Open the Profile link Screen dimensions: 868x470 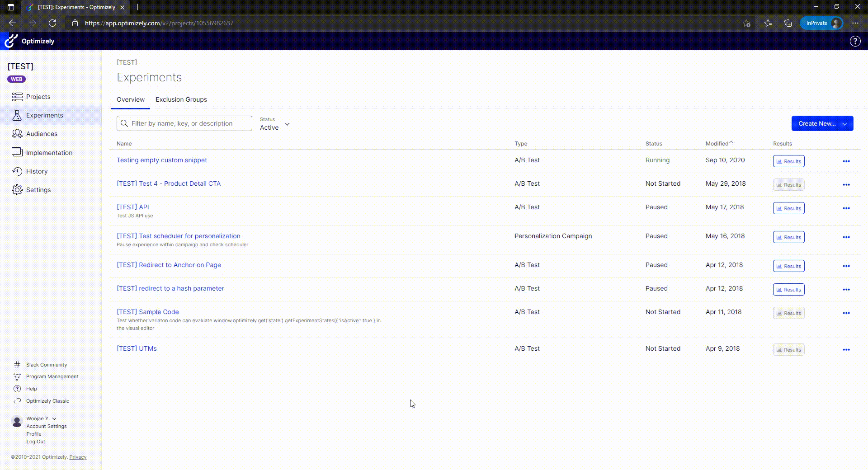click(34, 434)
